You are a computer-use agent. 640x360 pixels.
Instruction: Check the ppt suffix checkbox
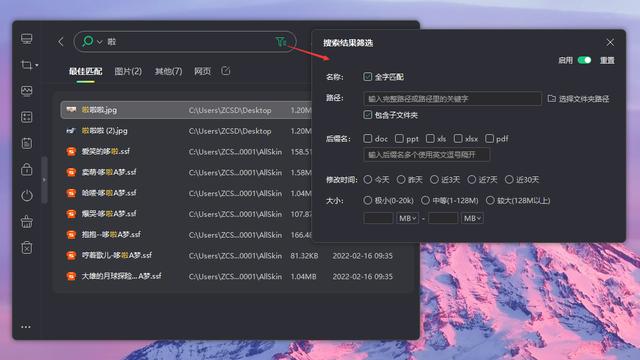click(x=399, y=139)
